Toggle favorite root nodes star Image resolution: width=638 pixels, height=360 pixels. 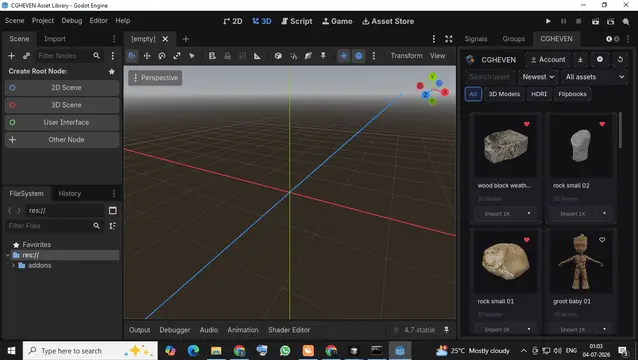pos(111,72)
